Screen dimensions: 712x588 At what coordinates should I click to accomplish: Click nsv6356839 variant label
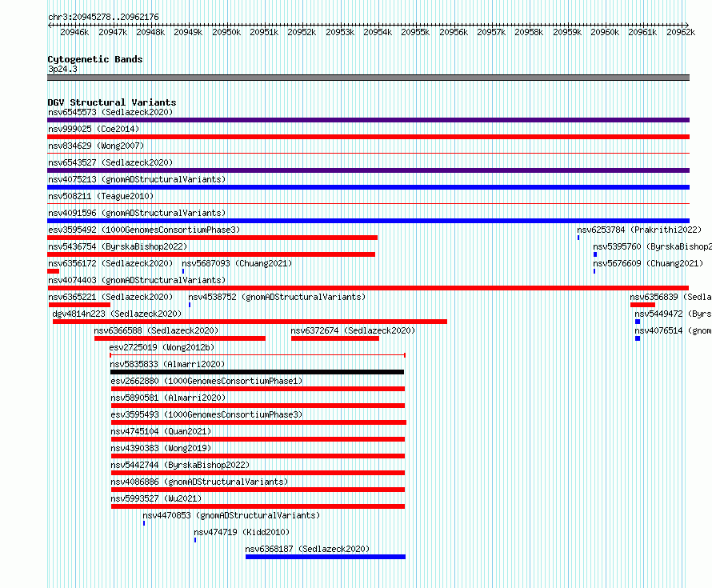(670, 297)
